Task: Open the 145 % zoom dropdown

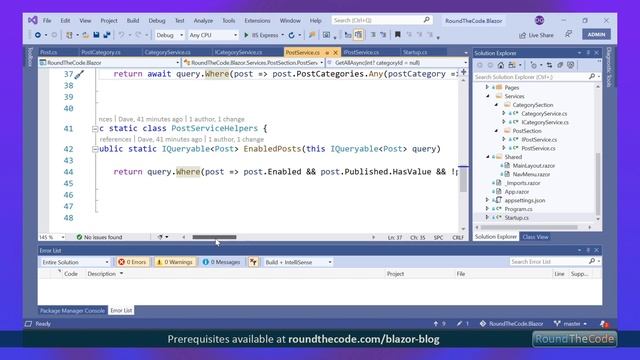Action: pos(52,237)
